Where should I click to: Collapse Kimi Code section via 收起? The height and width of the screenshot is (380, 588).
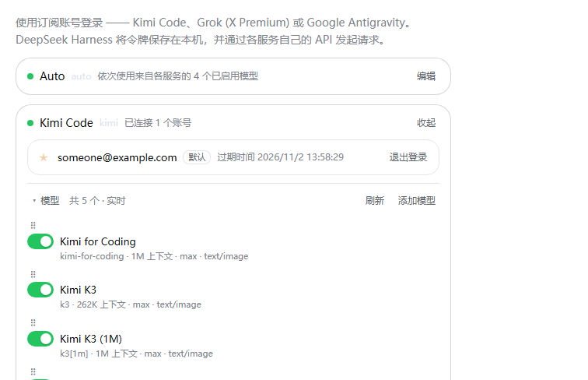point(426,123)
